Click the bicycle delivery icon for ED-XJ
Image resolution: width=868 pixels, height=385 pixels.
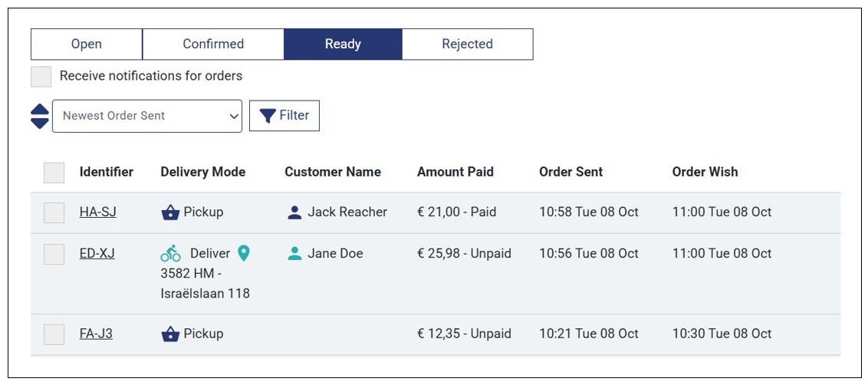[x=170, y=254]
